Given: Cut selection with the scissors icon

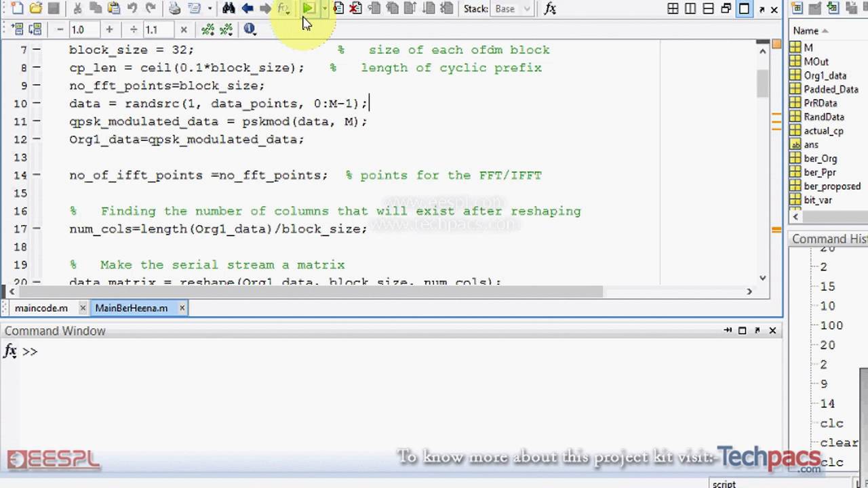Looking at the screenshot, I should tap(77, 9).
